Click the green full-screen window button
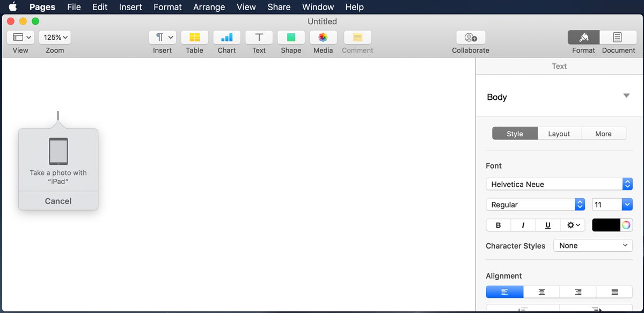Screen dimensions: 644x313 point(35,21)
